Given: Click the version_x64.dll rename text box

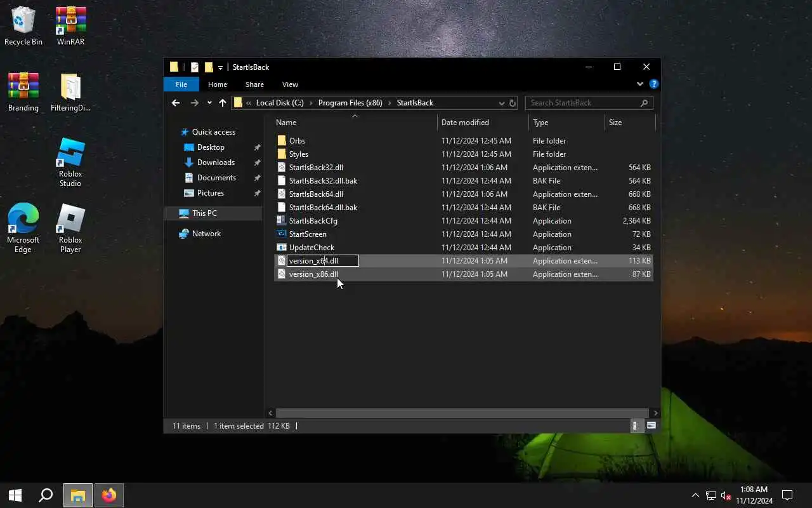Looking at the screenshot, I should (323, 261).
